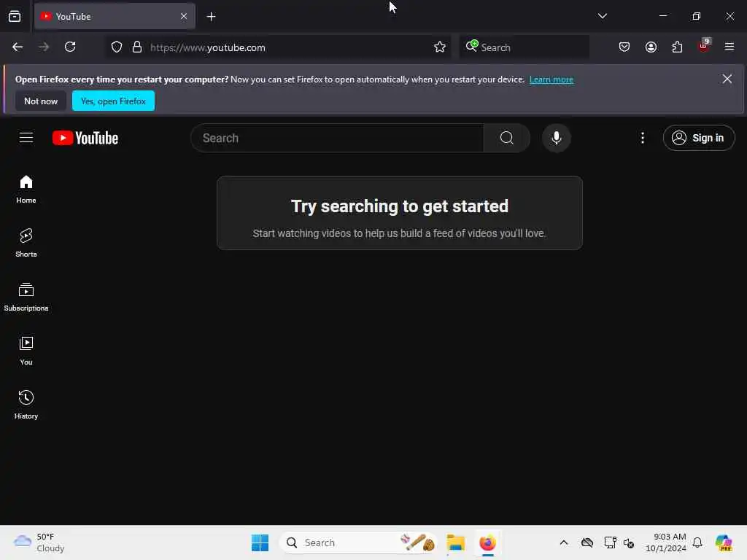The height and width of the screenshot is (560, 747).
Task: Open File Explorer from the taskbar
Action: [456, 542]
